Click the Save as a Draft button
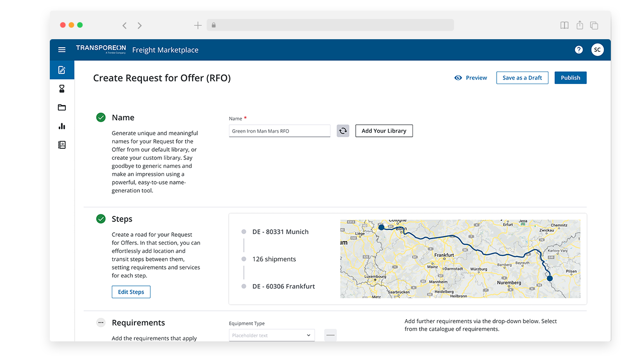Viewport: 644px width, 362px height. (522, 77)
